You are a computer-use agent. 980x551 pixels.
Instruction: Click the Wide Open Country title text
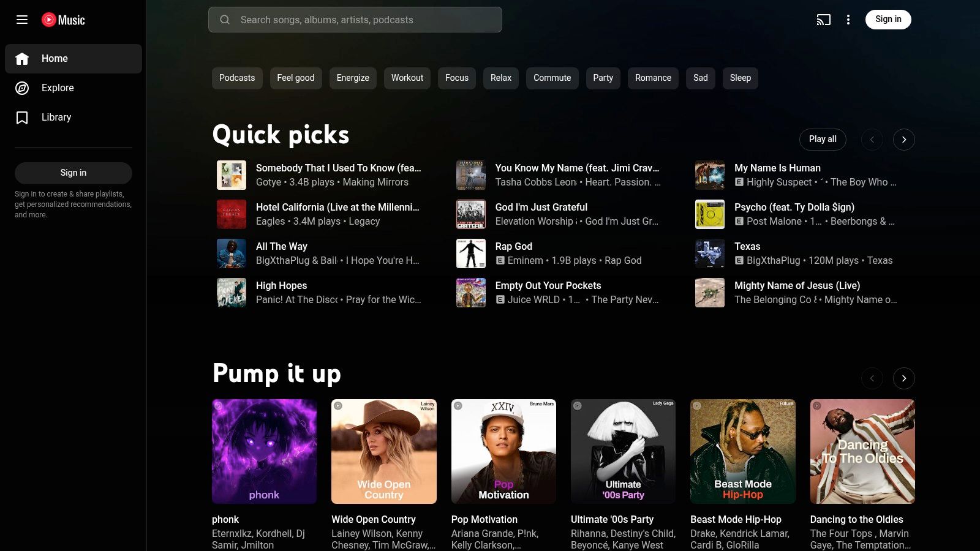(374, 520)
